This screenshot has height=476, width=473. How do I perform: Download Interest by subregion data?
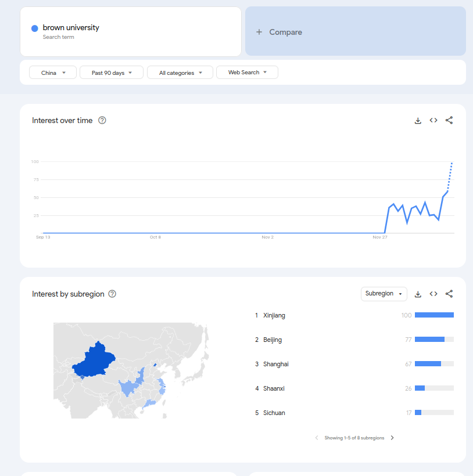418,294
